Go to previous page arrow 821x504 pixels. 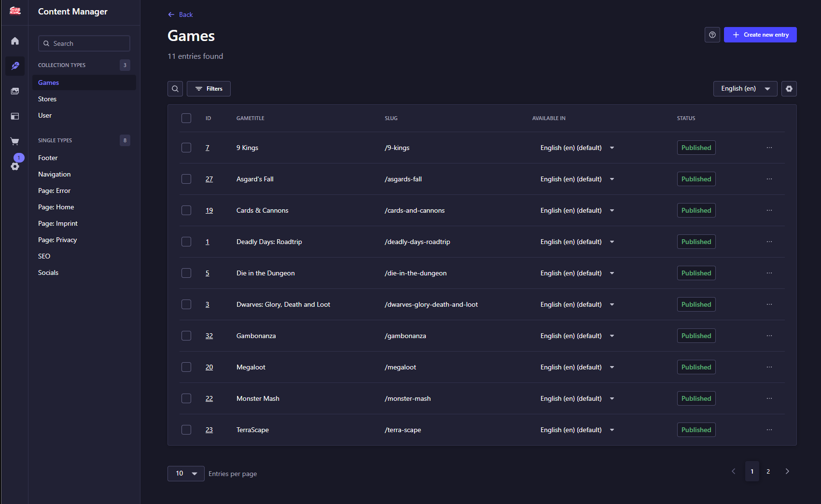tap(734, 471)
